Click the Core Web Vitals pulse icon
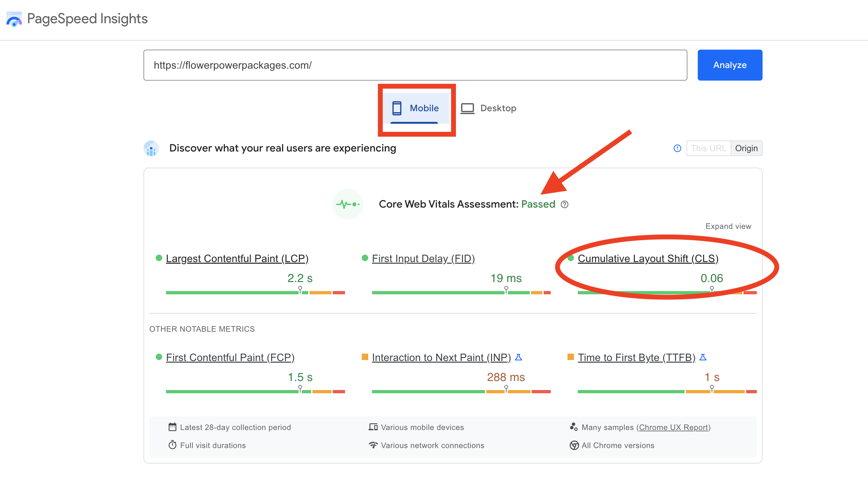 [x=348, y=204]
